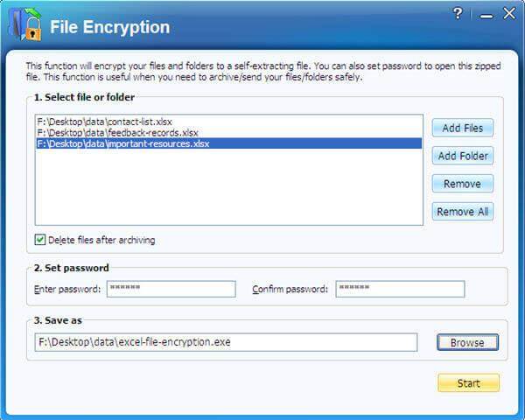This screenshot has height=420, width=525.
Task: Click the File Encryption padlock app icon
Action: click(25, 24)
